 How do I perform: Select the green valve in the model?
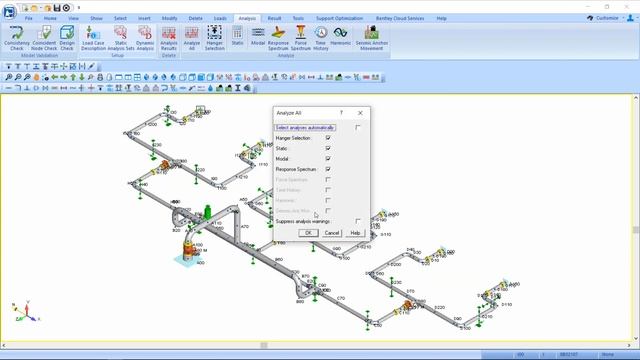click(x=207, y=212)
